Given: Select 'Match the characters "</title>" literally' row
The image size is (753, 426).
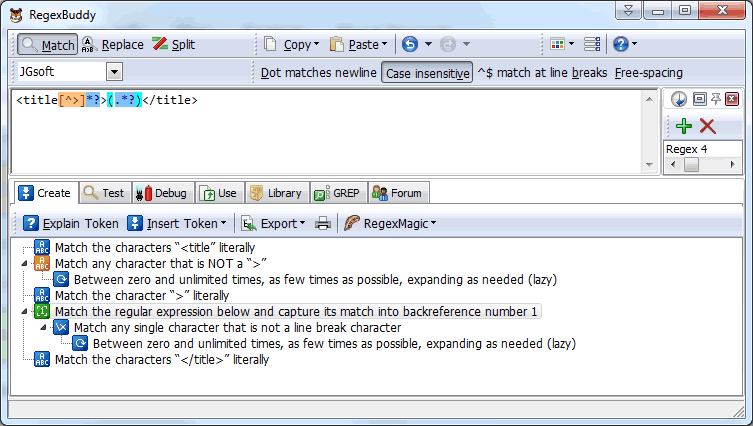Looking at the screenshot, I should pos(162,360).
